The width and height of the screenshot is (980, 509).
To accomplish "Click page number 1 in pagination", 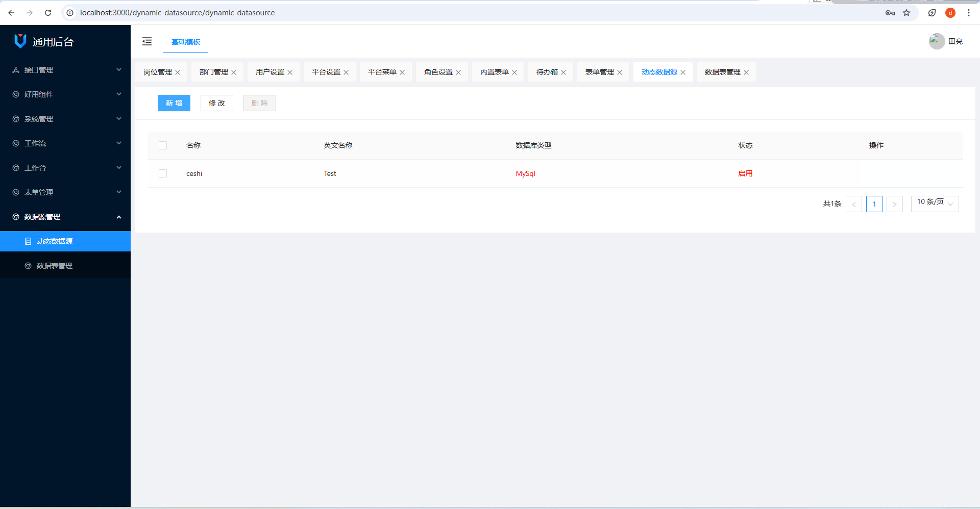I will [x=874, y=203].
